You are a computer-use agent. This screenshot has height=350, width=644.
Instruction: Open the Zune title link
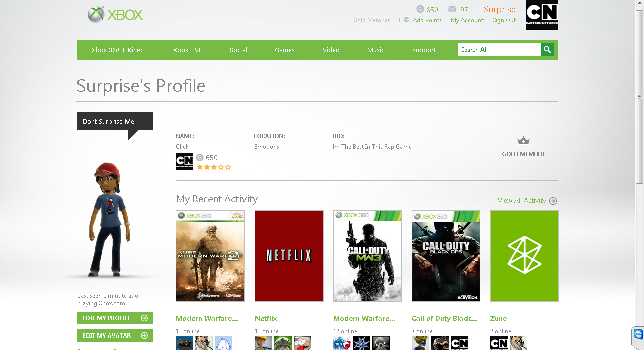click(498, 318)
